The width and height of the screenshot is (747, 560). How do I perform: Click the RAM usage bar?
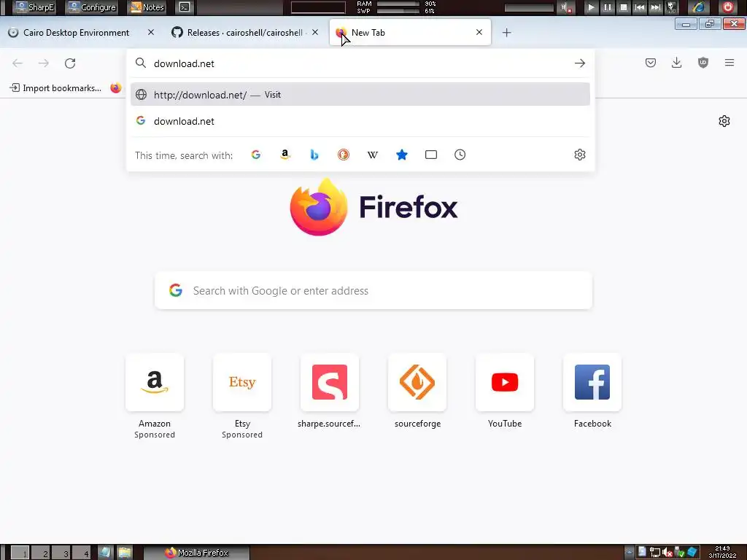click(398, 4)
